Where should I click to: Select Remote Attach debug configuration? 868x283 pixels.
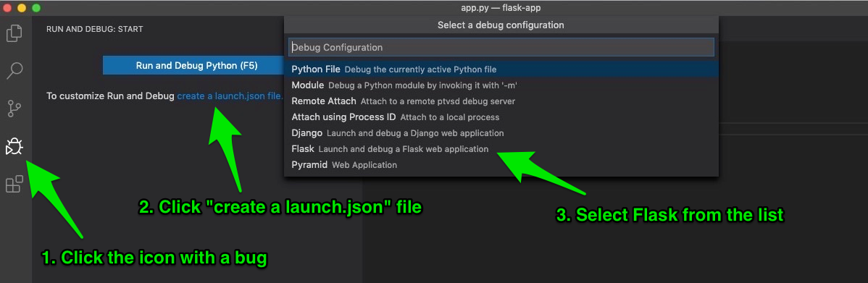(x=501, y=101)
